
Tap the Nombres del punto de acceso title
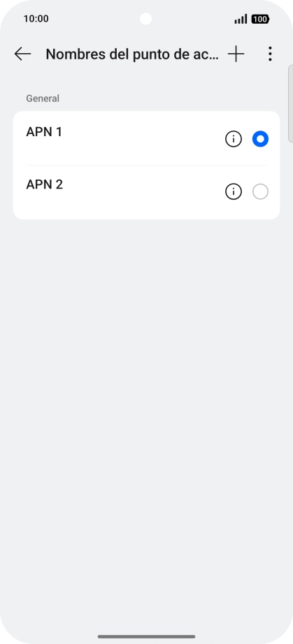point(132,54)
